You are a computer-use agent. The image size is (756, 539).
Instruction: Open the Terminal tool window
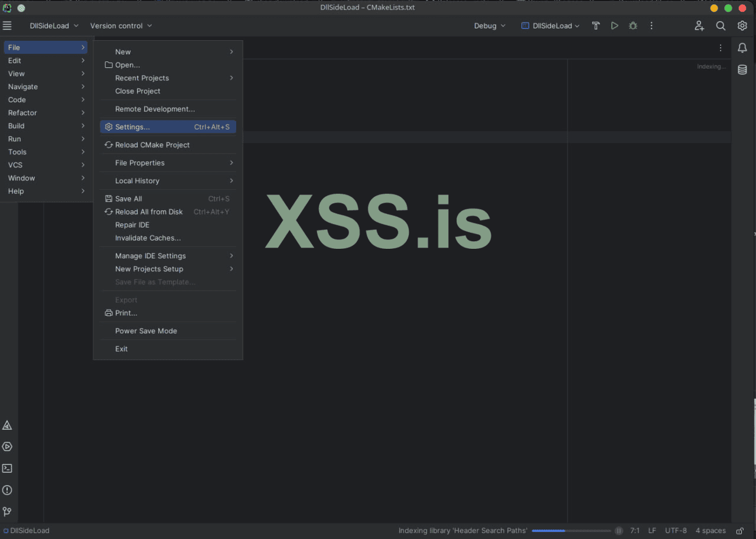tap(7, 468)
